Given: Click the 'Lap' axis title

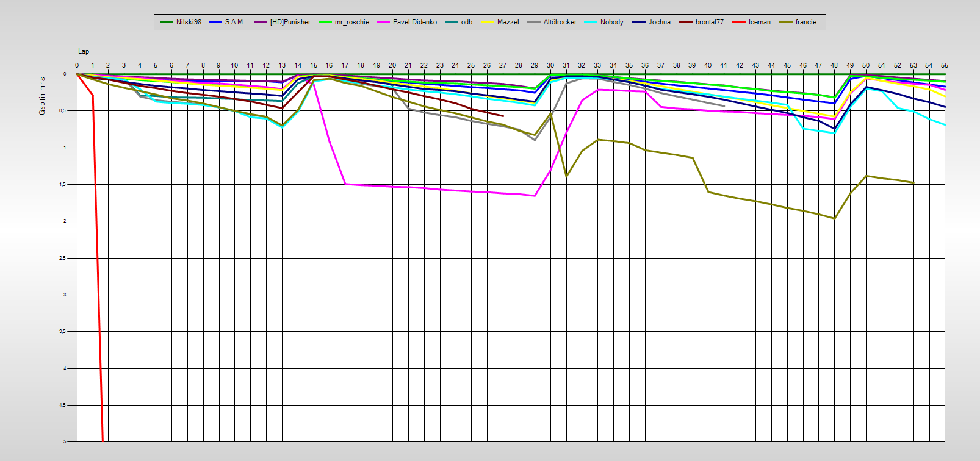Looking at the screenshot, I should 84,51.
